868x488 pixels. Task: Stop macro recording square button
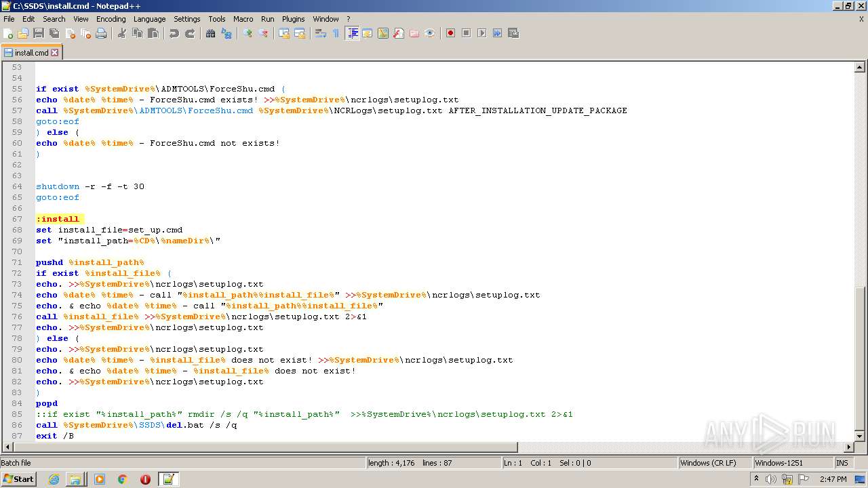click(466, 33)
